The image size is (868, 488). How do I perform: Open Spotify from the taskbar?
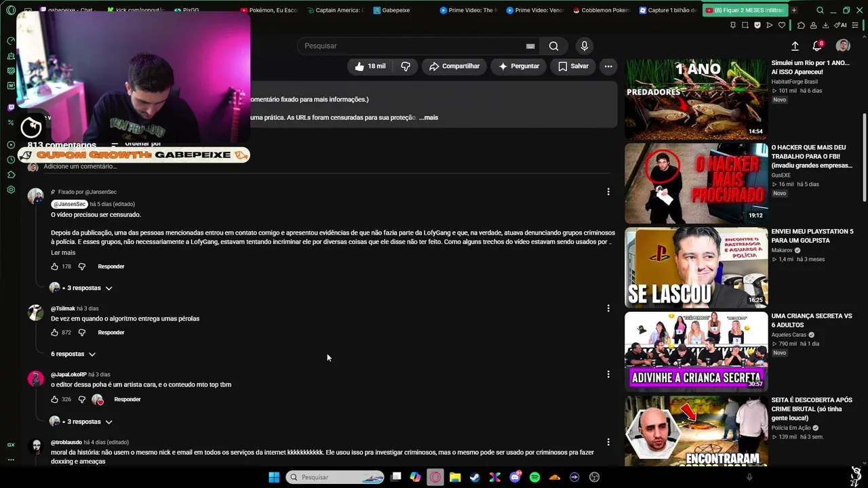[x=534, y=477]
